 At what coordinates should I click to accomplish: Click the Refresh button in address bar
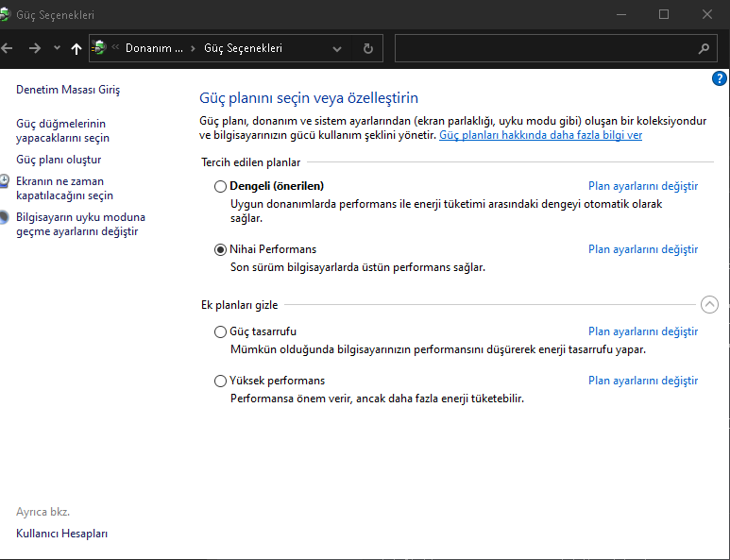(x=367, y=48)
